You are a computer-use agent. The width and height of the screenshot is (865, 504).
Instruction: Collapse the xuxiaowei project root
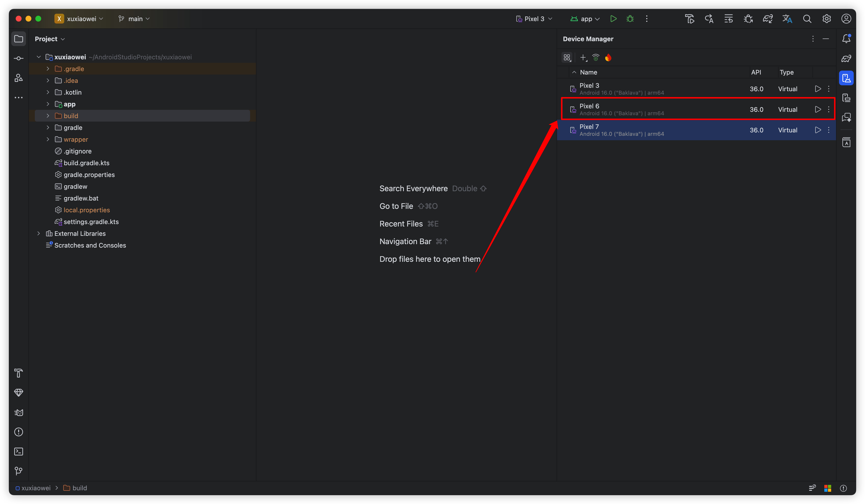click(39, 57)
